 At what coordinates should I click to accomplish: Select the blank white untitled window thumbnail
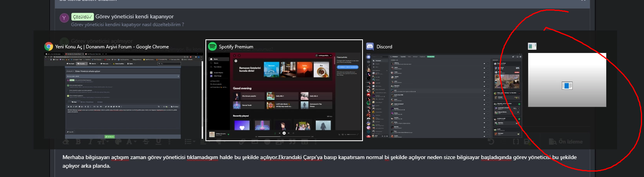click(x=567, y=80)
